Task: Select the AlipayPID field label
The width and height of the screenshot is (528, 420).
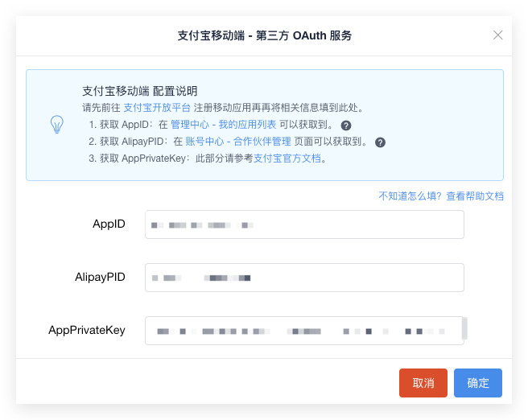Action: pyautogui.click(x=100, y=278)
